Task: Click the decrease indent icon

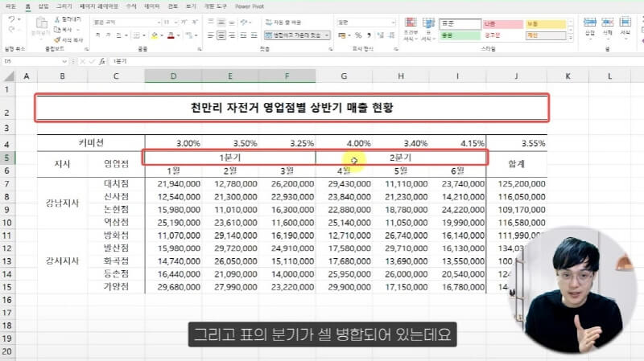Action: click(x=244, y=35)
